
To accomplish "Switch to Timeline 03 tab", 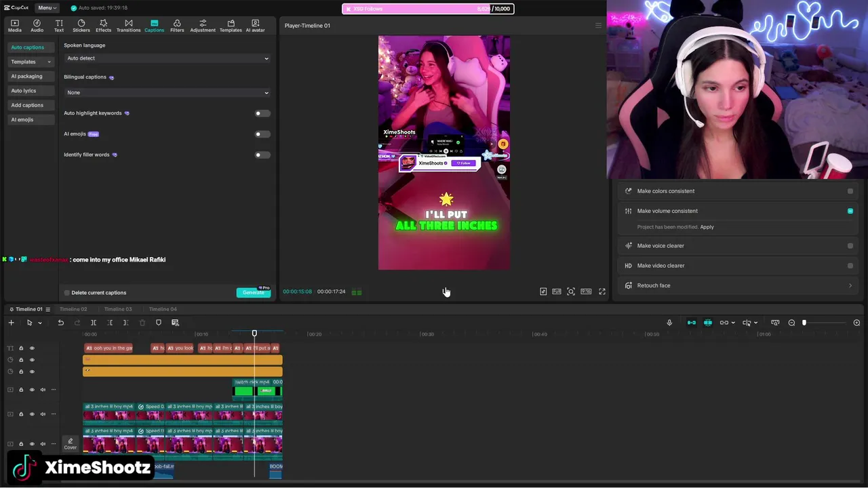I will point(118,309).
